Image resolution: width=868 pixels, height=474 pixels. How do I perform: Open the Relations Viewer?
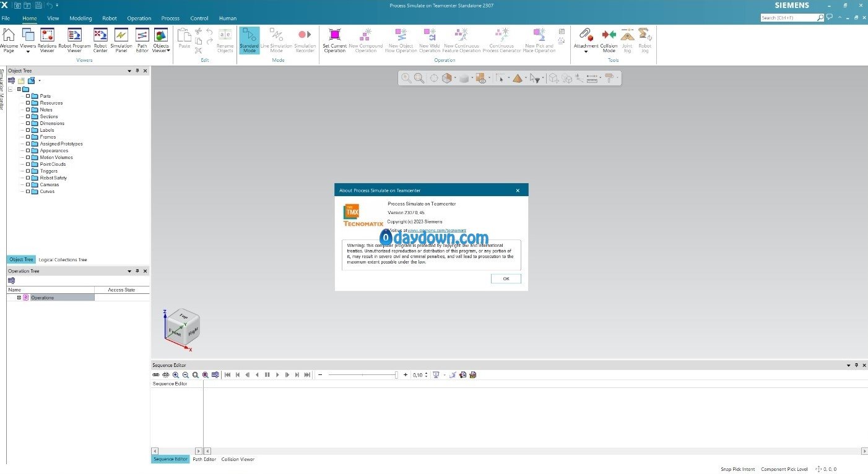[x=47, y=40]
